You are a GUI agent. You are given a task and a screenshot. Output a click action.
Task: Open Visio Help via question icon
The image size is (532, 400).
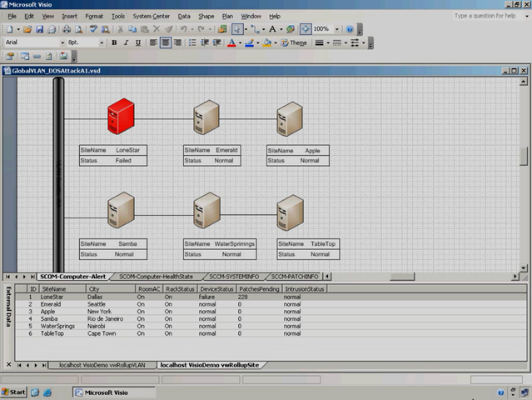349,29
